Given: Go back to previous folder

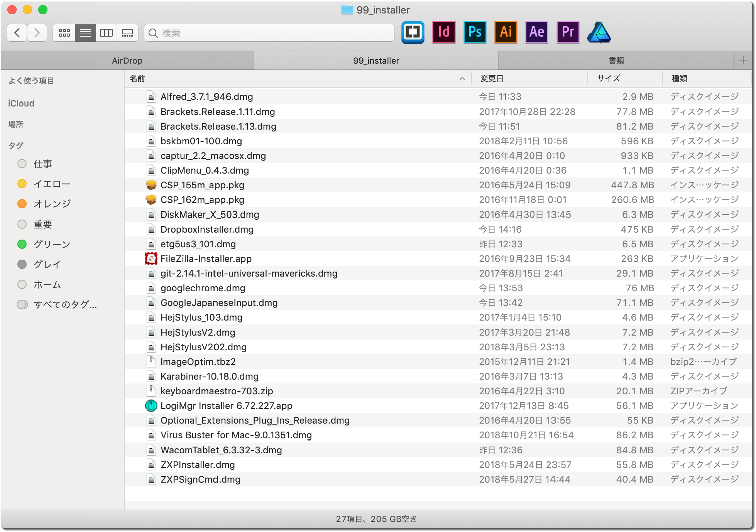Looking at the screenshot, I should point(17,33).
